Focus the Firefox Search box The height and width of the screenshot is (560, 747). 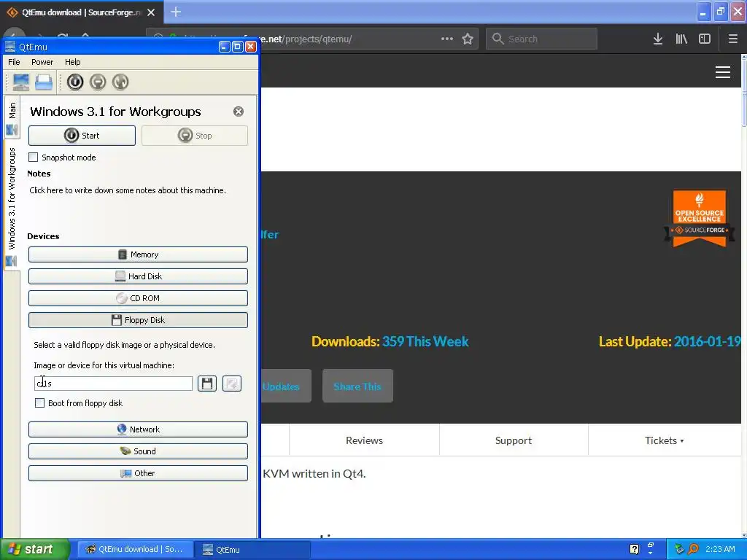coord(542,39)
